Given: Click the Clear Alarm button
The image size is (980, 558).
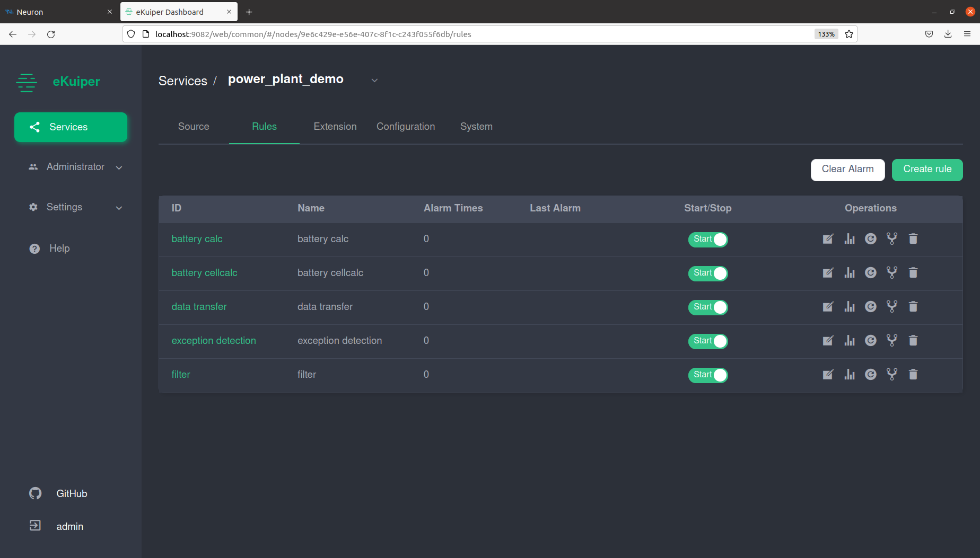Looking at the screenshot, I should (x=847, y=170).
